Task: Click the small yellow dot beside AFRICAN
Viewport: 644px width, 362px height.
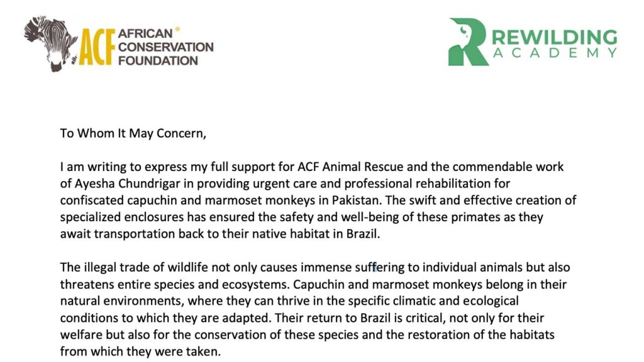Action: pyautogui.click(x=177, y=29)
